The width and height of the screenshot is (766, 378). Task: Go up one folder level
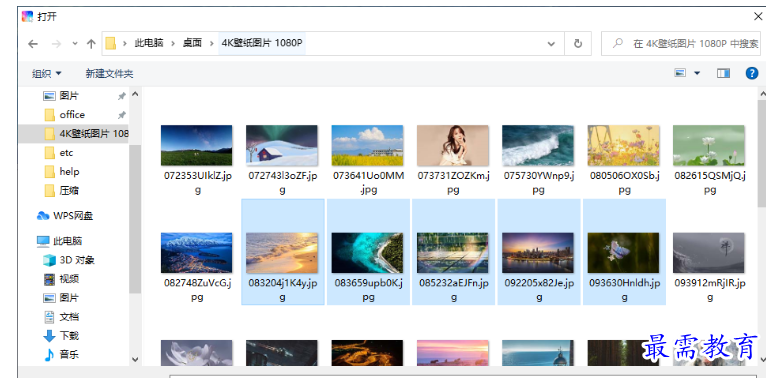pos(91,44)
